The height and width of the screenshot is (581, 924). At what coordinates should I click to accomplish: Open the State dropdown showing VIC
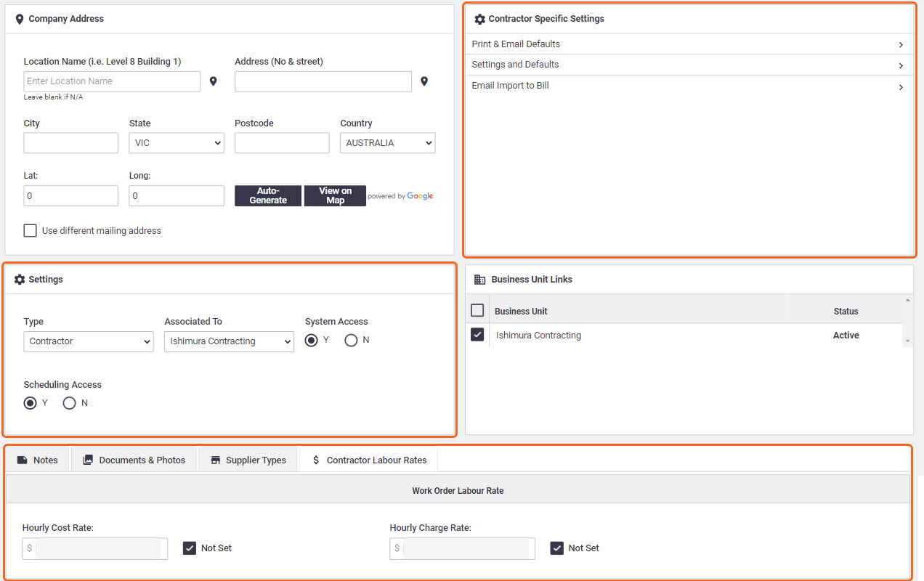click(x=177, y=143)
